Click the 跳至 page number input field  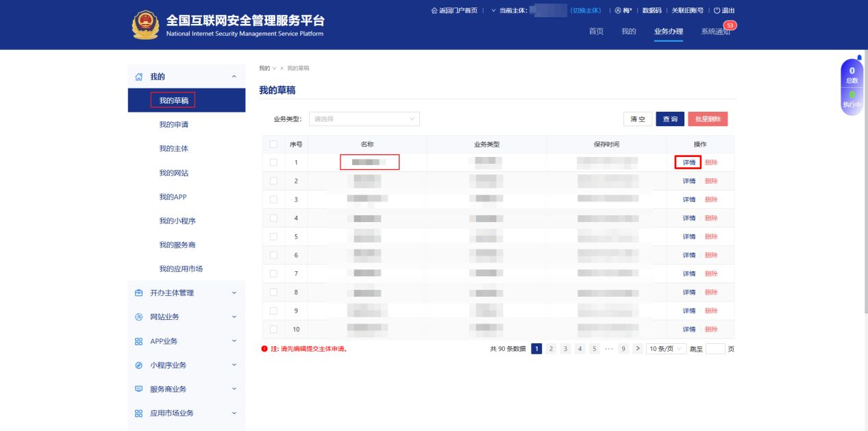pos(715,349)
